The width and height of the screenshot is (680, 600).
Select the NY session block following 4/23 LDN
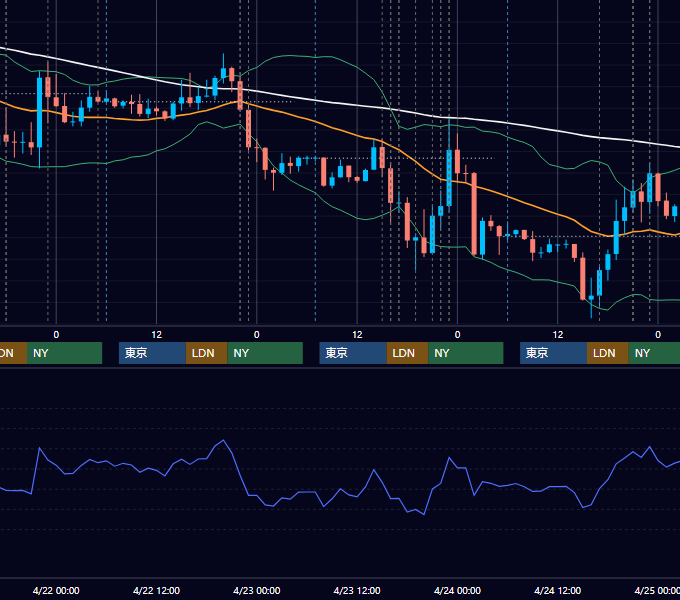tap(466, 353)
